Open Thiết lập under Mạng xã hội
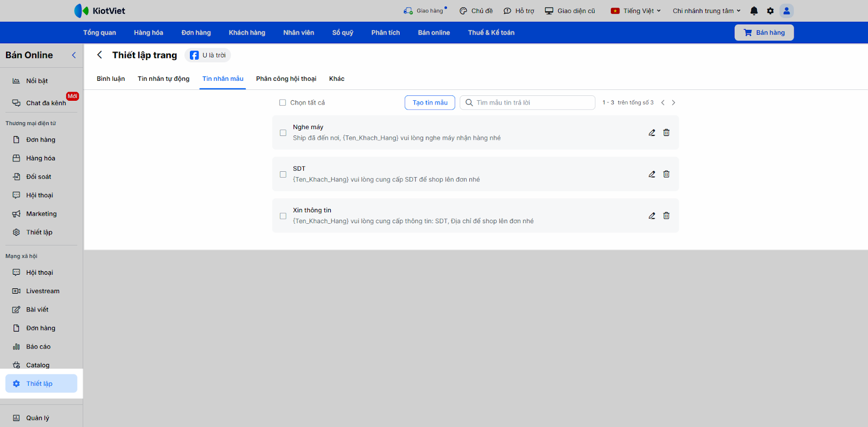868x427 pixels. tap(41, 384)
